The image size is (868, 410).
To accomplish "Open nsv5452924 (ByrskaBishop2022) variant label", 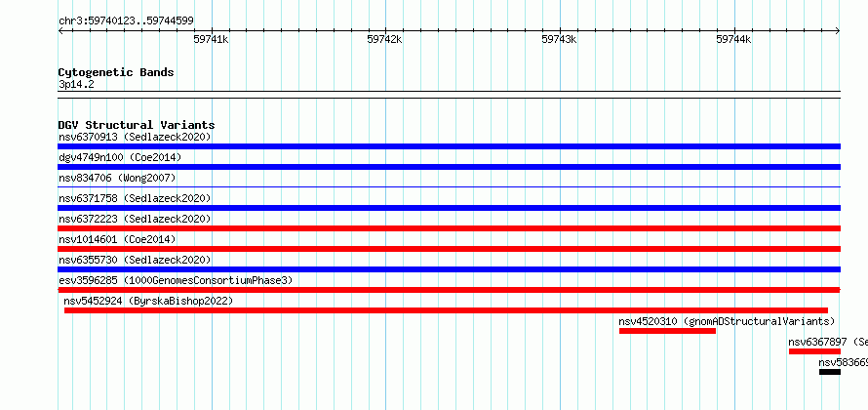I will coord(148,301).
